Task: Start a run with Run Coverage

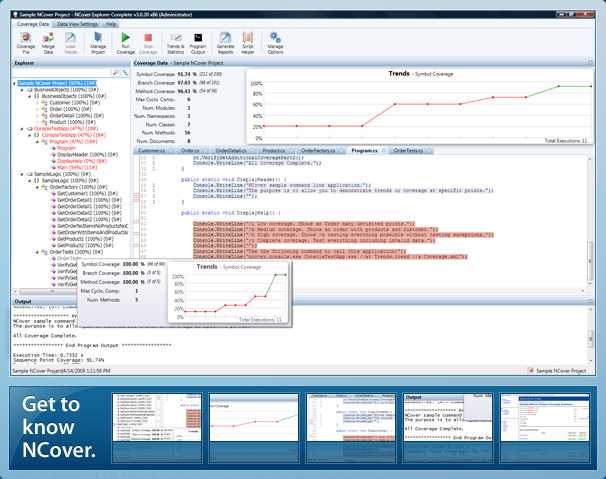Action: point(127,38)
